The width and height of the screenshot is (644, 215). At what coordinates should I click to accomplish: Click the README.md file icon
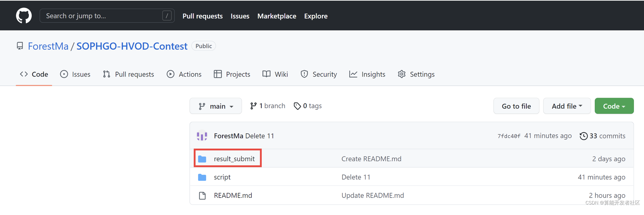[202, 196]
